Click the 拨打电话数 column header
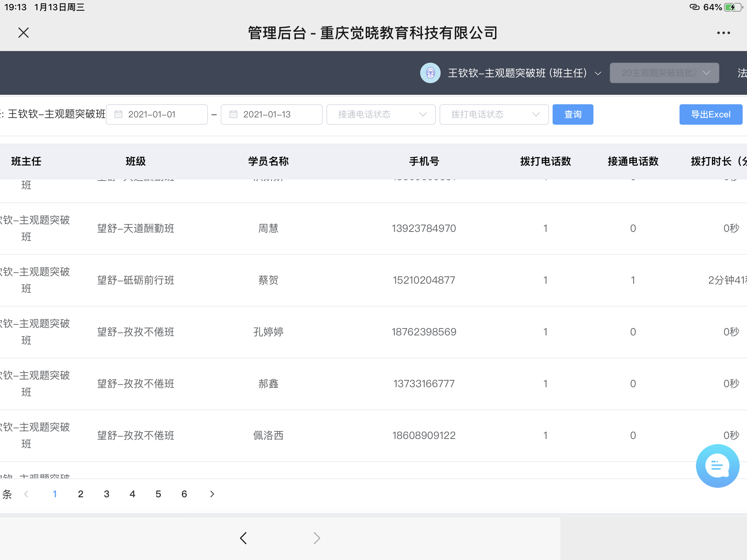The width and height of the screenshot is (747, 560). (x=545, y=161)
